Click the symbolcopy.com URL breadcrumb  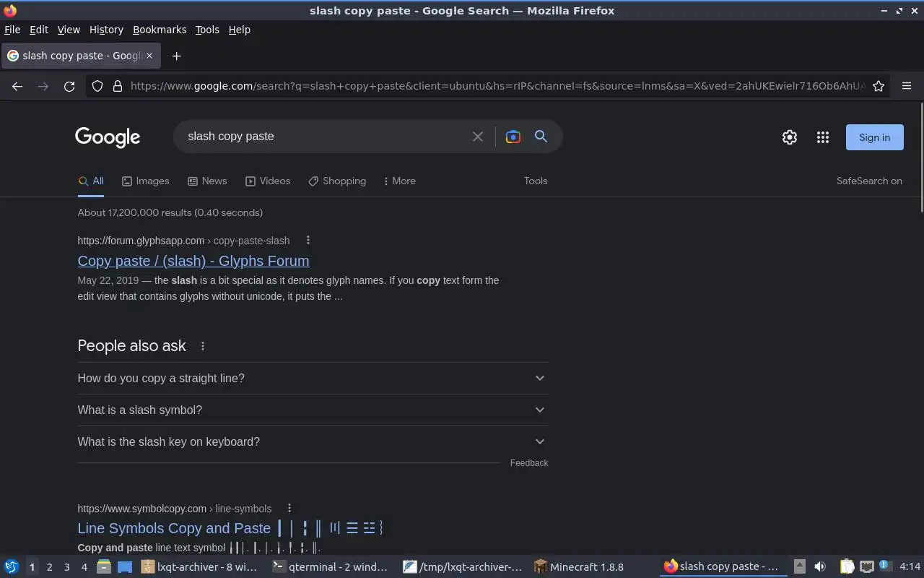pos(175,509)
